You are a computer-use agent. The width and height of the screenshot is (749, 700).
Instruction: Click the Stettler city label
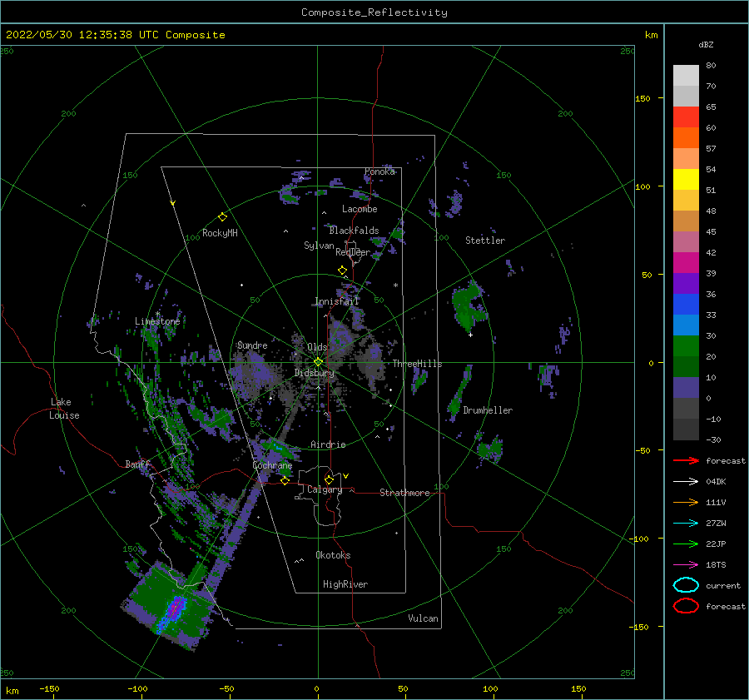pyautogui.click(x=485, y=241)
